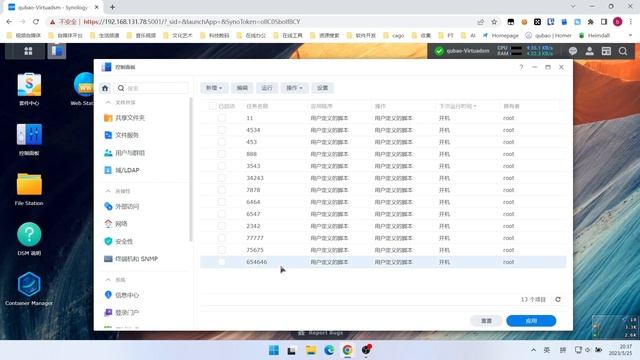Click the Run toolbar button
640x360 pixels.
click(267, 88)
